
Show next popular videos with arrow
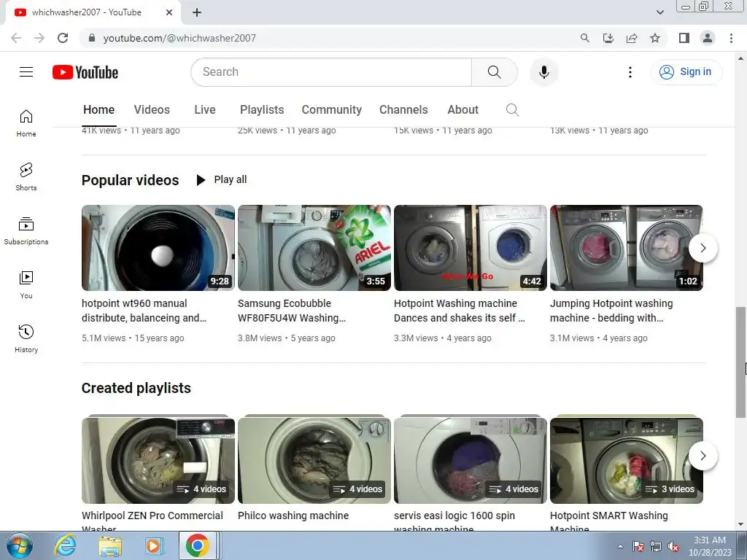coord(703,248)
